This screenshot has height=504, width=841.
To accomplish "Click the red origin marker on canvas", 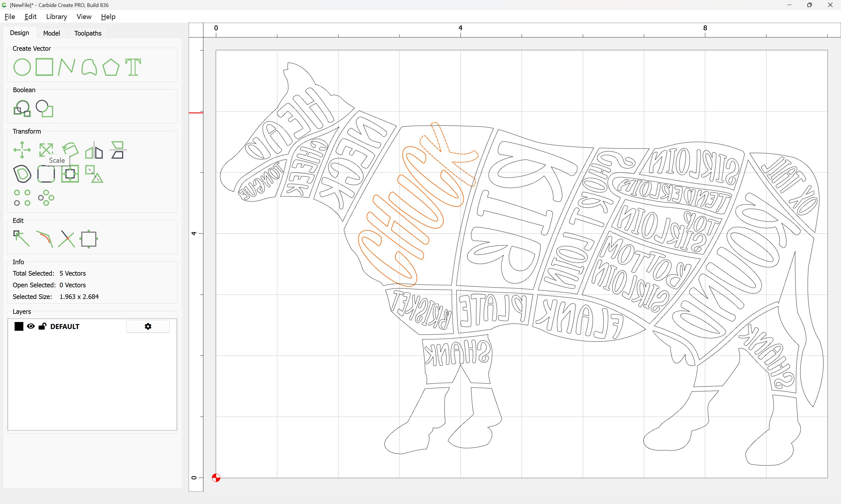I will tap(216, 478).
